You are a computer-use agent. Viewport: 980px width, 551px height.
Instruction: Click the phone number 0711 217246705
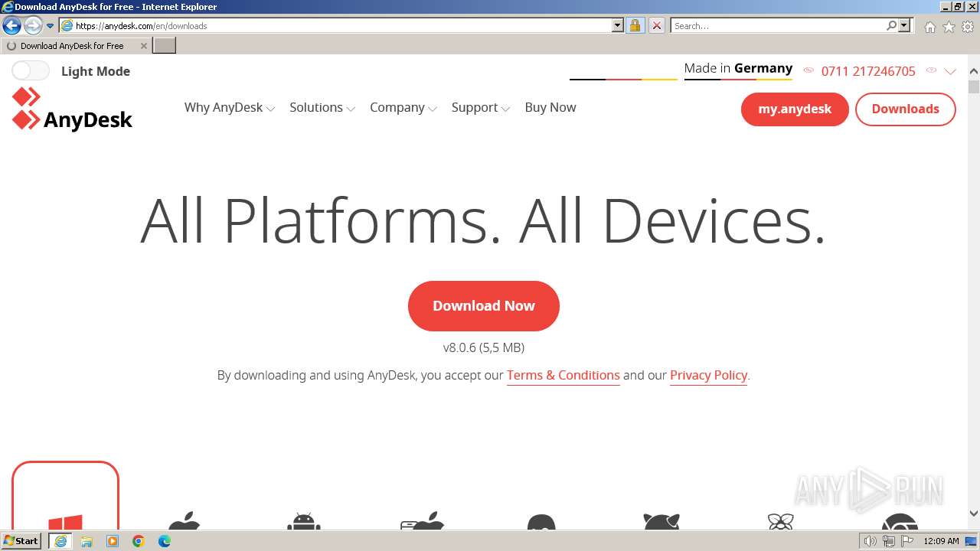pyautogui.click(x=868, y=71)
